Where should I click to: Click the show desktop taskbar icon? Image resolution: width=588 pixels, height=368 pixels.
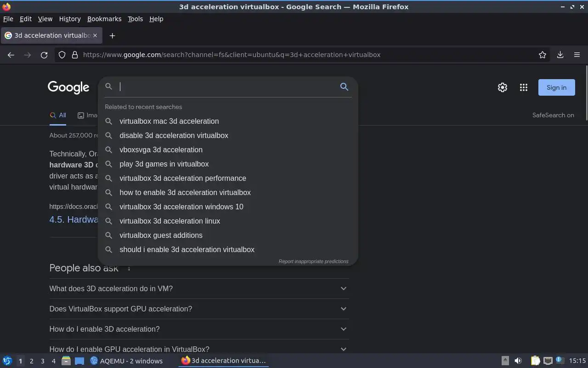[x=79, y=361]
